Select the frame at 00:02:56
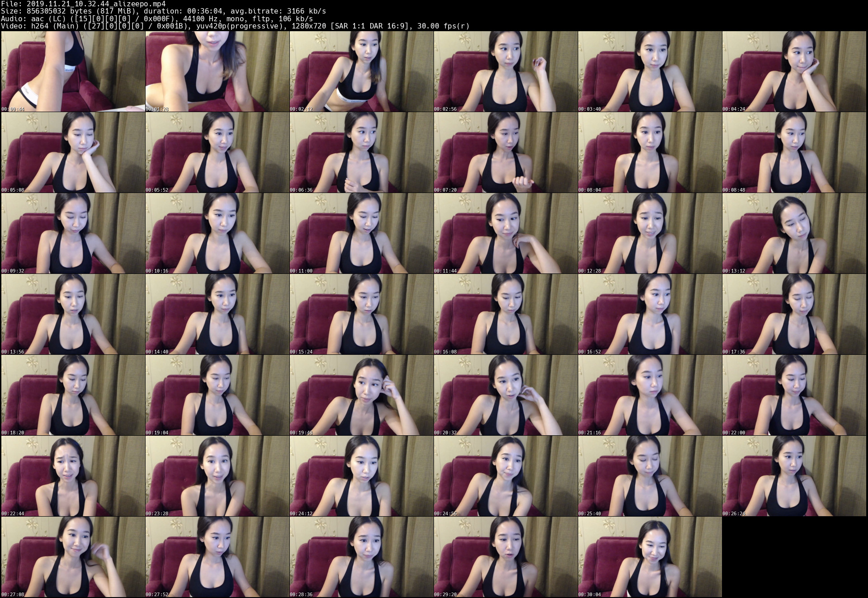Image resolution: width=868 pixels, height=598 pixels. tap(505, 71)
